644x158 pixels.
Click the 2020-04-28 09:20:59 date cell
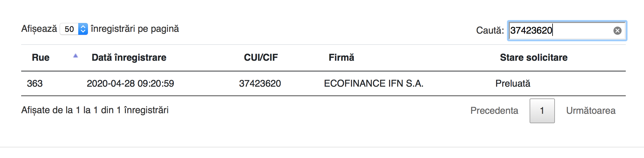tap(130, 84)
